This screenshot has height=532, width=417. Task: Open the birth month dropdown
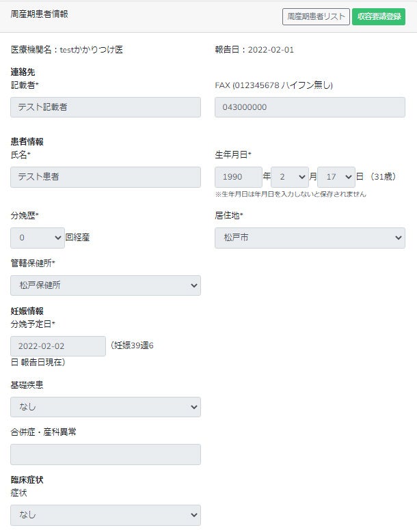290,177
